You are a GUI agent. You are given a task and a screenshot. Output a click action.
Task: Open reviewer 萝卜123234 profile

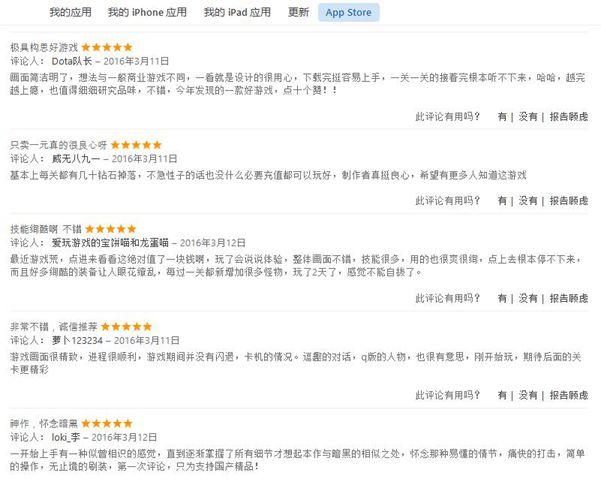pos(77,340)
